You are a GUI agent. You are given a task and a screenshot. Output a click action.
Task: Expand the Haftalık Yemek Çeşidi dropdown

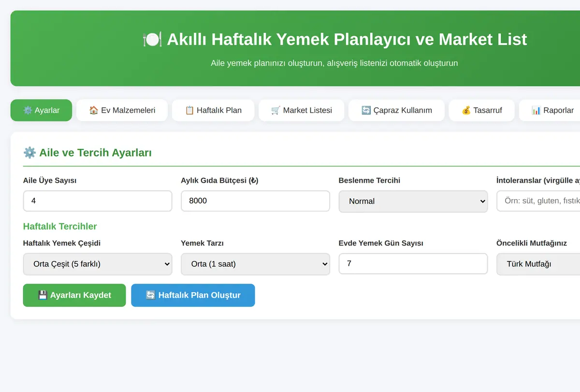pos(98,264)
